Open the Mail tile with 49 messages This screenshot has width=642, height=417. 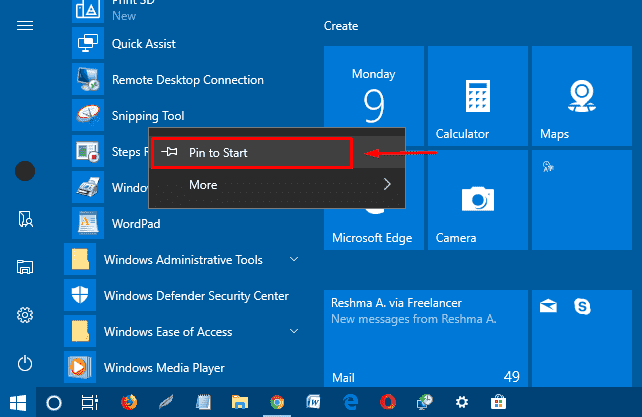[x=426, y=338]
